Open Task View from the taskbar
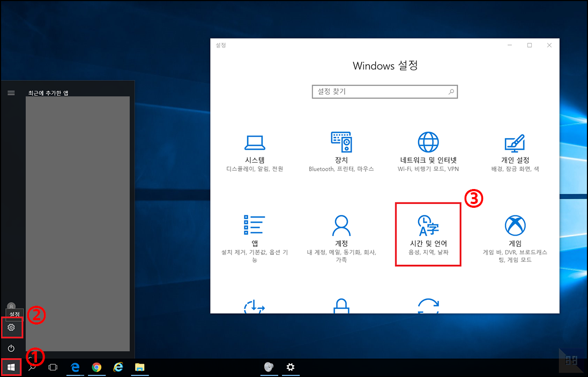The height and width of the screenshot is (377, 588). 53,367
